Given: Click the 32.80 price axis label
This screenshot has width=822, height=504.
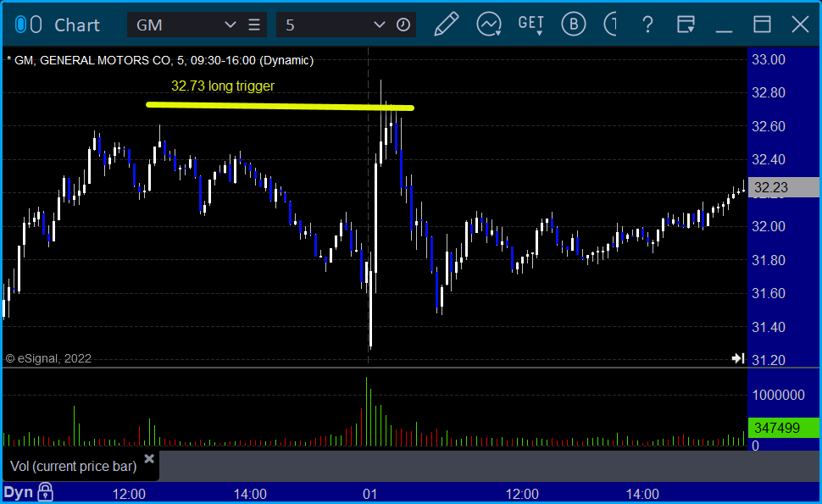Looking at the screenshot, I should pyautogui.click(x=769, y=92).
